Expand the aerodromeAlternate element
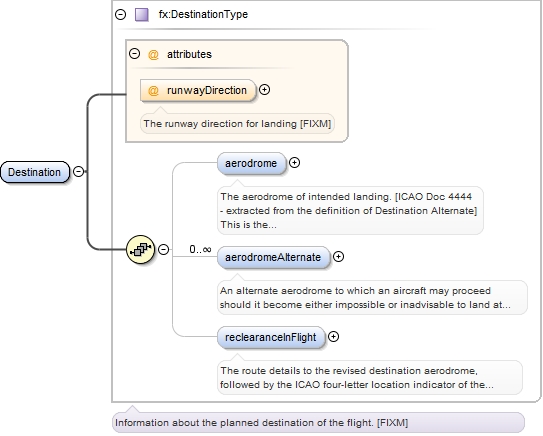This screenshot has height=436, width=543. 338,257
